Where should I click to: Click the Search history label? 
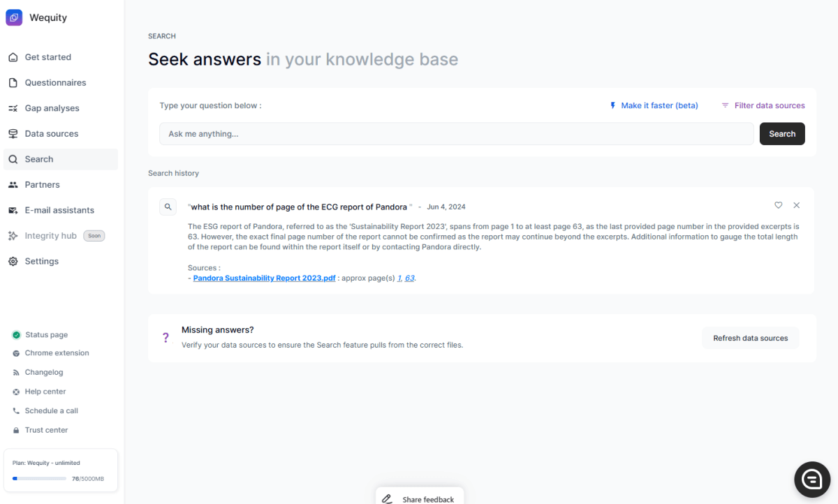pos(173,173)
